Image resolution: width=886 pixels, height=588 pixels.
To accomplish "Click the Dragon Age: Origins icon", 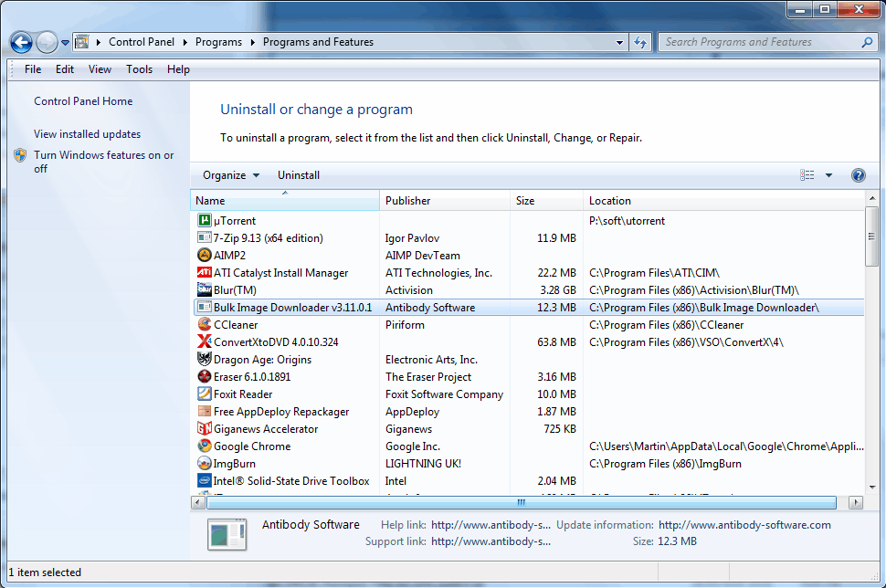I will [205, 359].
